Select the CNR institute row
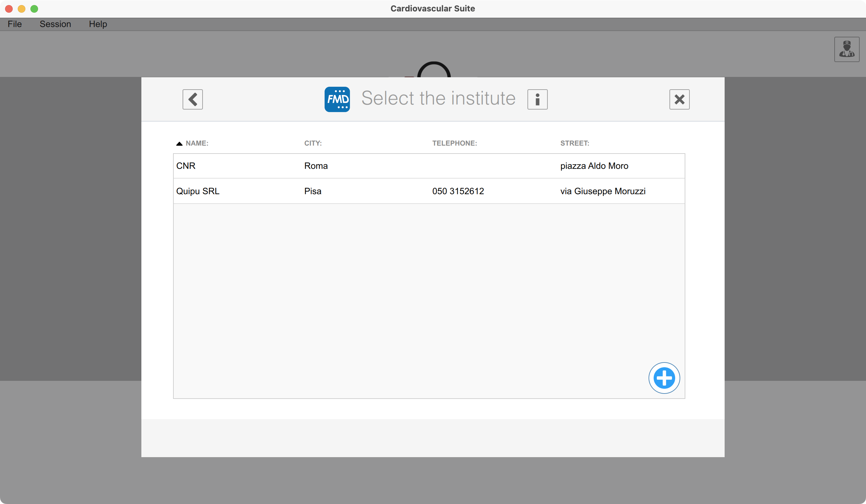Image resolution: width=866 pixels, height=504 pixels. click(x=186, y=166)
